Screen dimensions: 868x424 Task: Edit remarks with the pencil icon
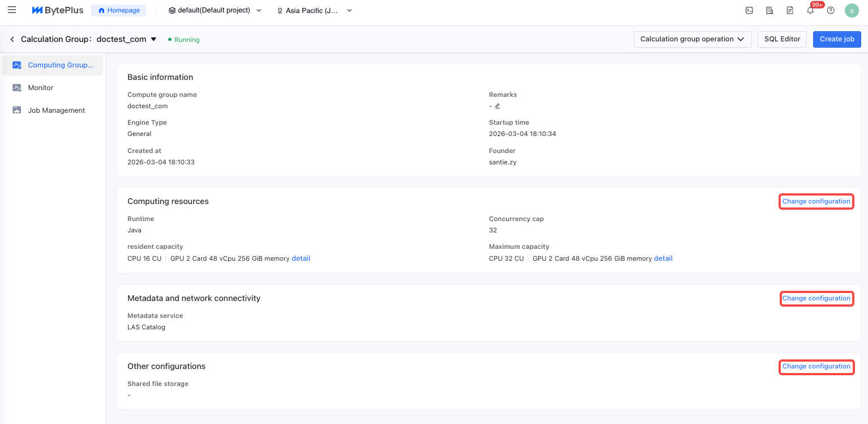(x=498, y=106)
